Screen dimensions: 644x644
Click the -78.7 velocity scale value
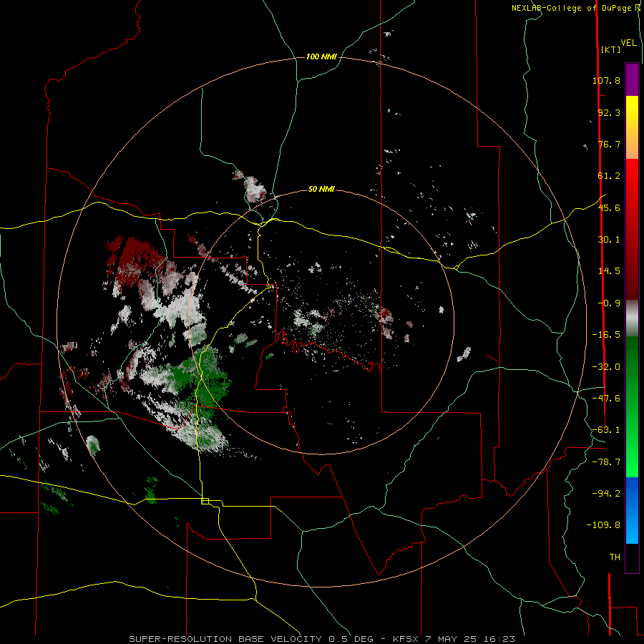[606, 462]
